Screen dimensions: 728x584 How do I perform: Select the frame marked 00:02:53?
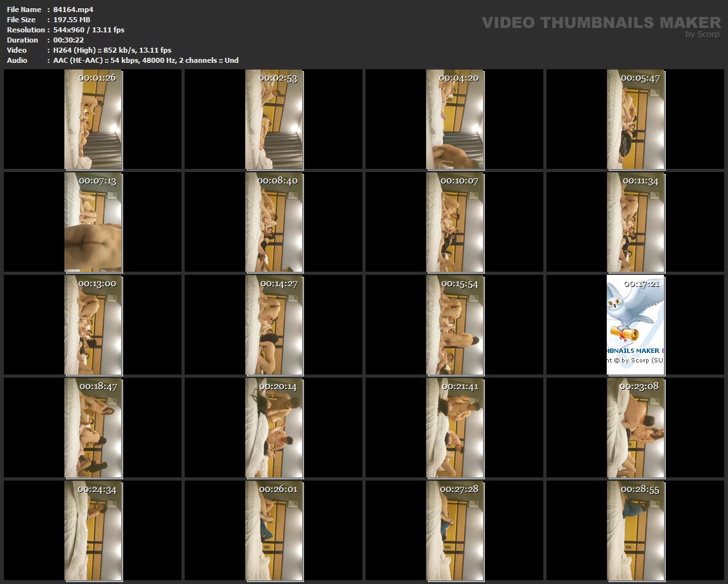coord(274,119)
